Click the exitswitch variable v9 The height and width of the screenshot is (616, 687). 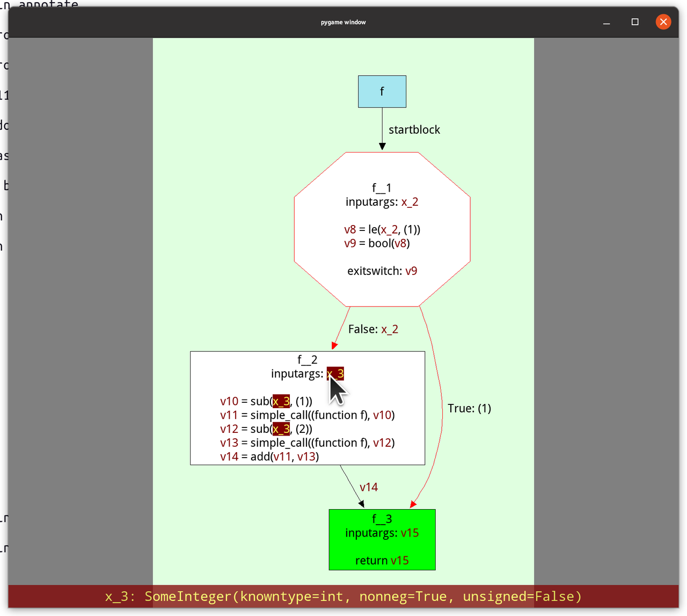(x=411, y=271)
